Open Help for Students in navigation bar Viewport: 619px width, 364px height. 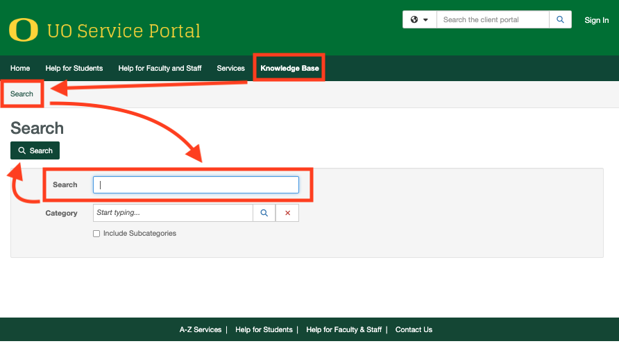74,68
